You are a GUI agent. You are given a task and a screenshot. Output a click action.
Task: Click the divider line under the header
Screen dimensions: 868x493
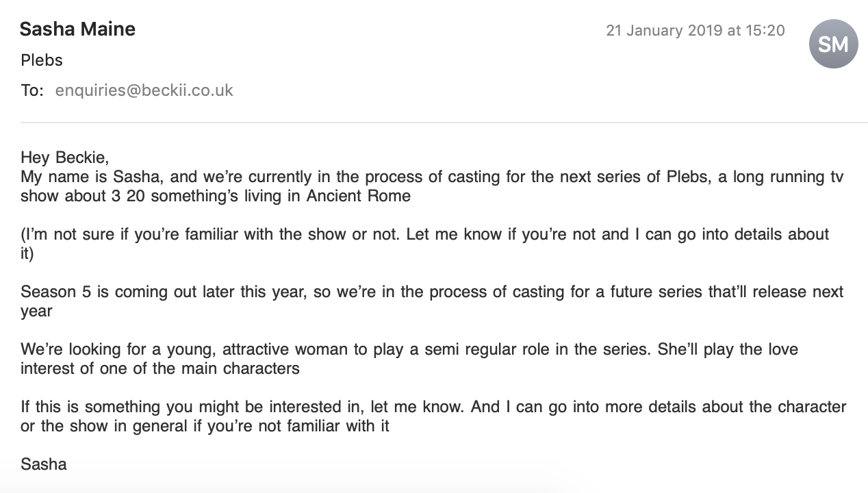pos(444,123)
